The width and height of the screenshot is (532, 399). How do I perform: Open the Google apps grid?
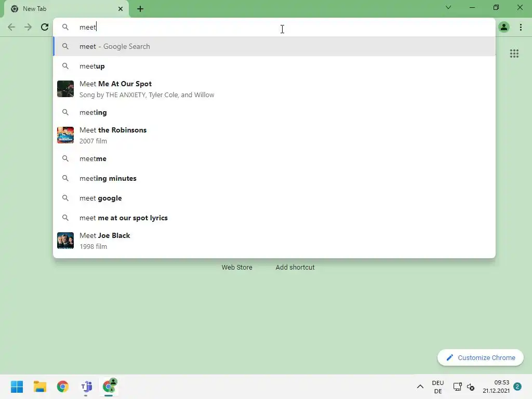(x=514, y=54)
